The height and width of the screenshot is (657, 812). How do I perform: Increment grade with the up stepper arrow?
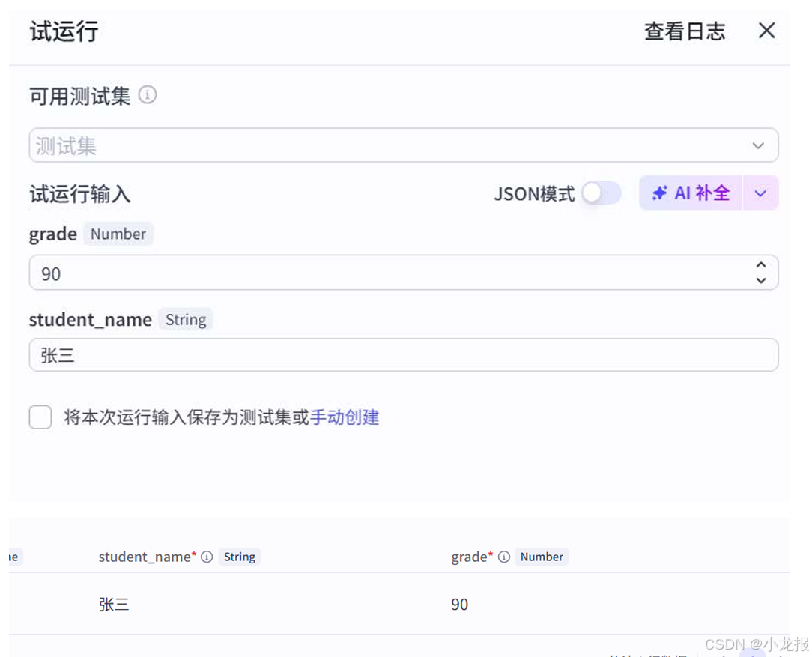click(x=761, y=265)
